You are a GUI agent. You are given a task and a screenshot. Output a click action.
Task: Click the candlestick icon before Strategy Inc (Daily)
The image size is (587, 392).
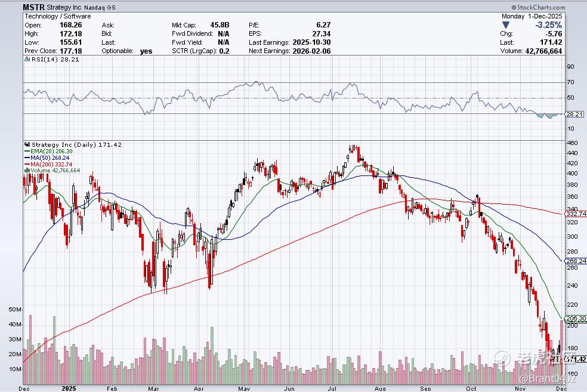click(27, 144)
